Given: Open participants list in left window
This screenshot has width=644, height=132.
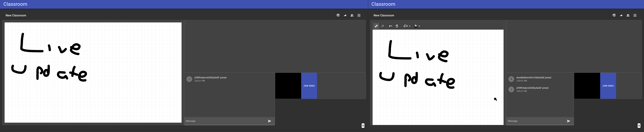Looking at the screenshot, I should [352, 16].
